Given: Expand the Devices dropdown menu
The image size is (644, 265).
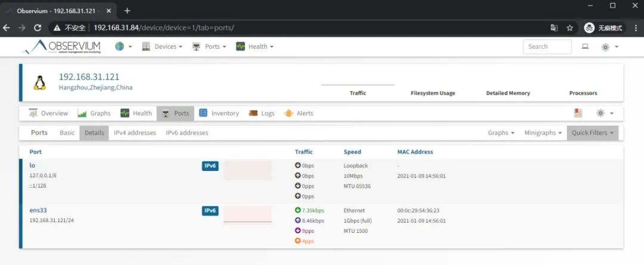Looking at the screenshot, I should coord(168,47).
